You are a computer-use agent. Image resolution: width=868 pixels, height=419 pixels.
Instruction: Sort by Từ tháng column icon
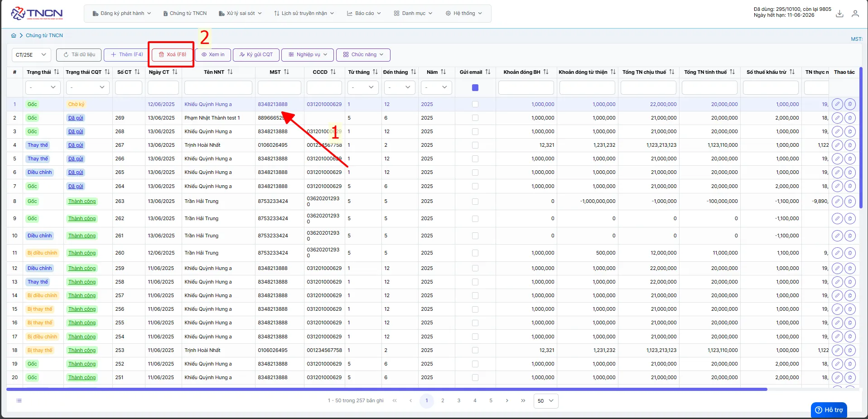tap(375, 72)
